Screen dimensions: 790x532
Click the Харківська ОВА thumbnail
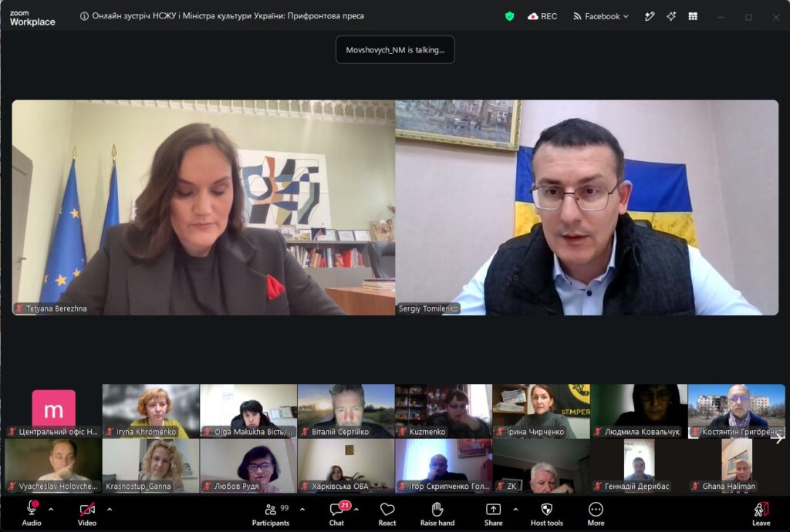[x=346, y=466]
